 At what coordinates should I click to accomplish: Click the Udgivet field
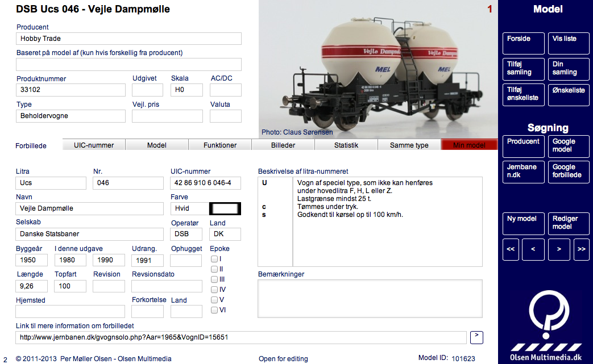[x=147, y=90]
